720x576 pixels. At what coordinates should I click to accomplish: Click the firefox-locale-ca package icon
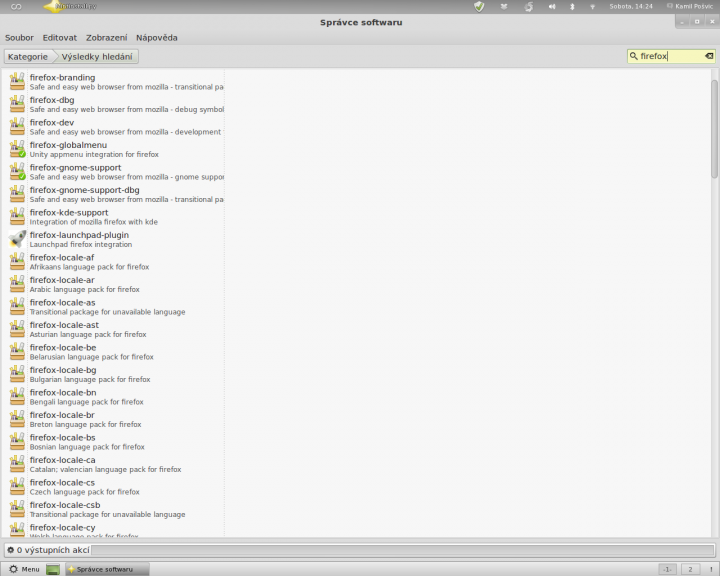click(17, 464)
